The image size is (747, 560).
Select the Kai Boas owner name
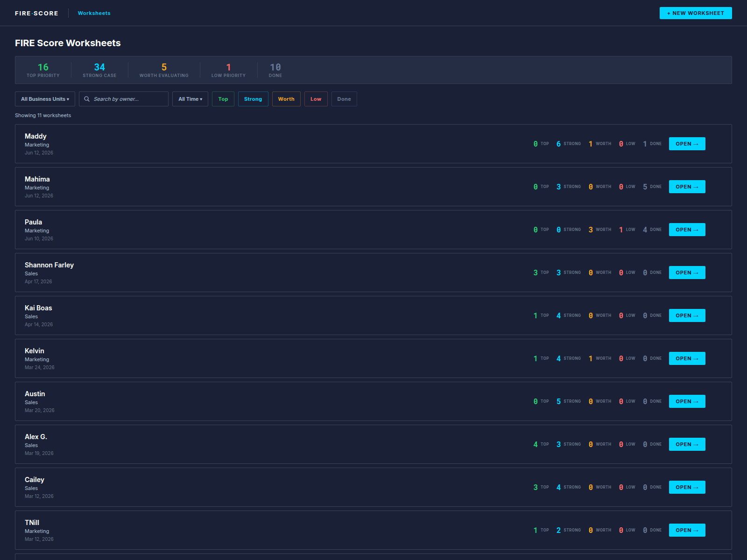coord(38,308)
